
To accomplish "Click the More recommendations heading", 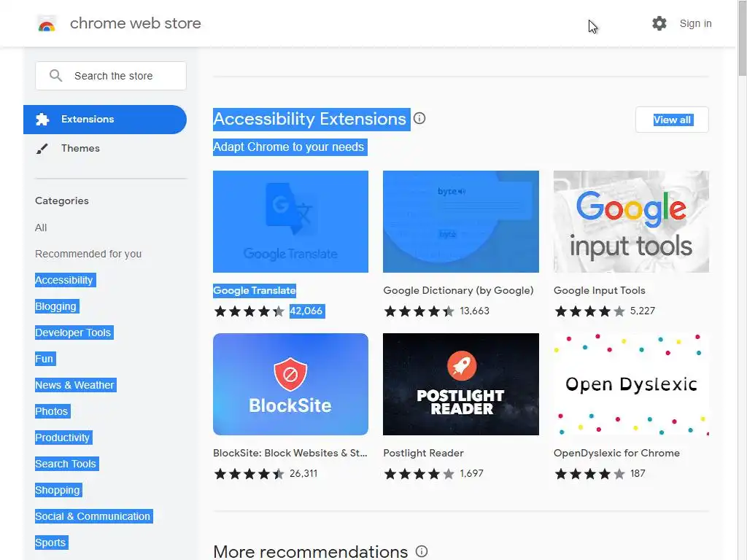I will pos(311,551).
